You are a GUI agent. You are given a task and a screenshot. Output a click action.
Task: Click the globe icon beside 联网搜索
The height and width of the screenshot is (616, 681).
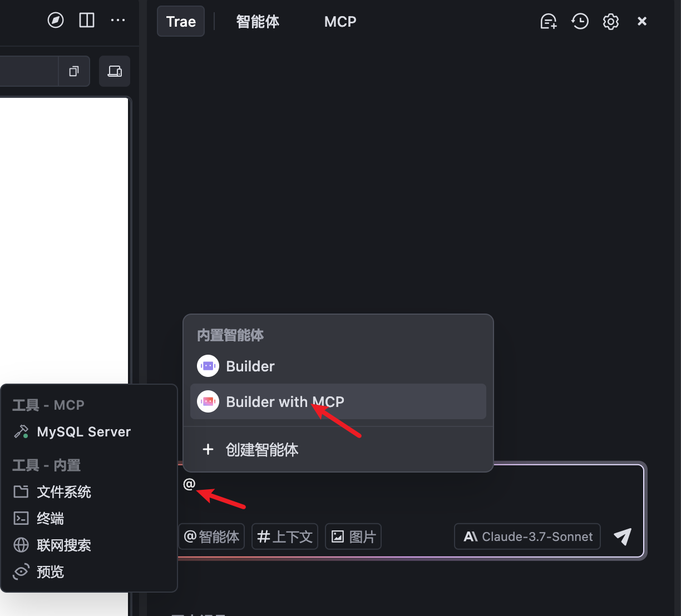(x=21, y=545)
